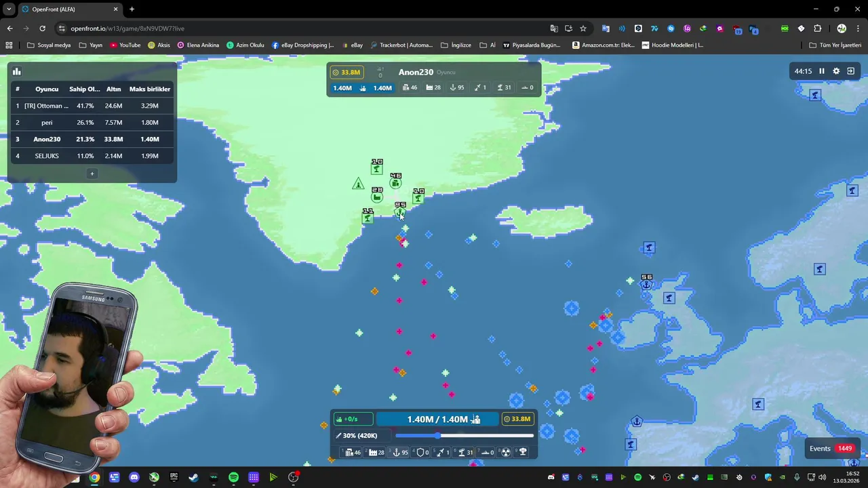Pause the game

point(822,71)
